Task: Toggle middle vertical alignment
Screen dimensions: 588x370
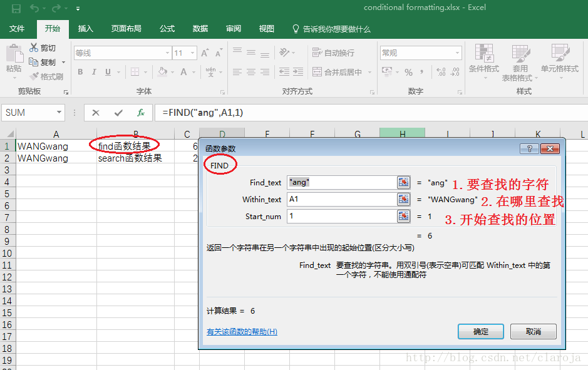Action: tap(251, 53)
